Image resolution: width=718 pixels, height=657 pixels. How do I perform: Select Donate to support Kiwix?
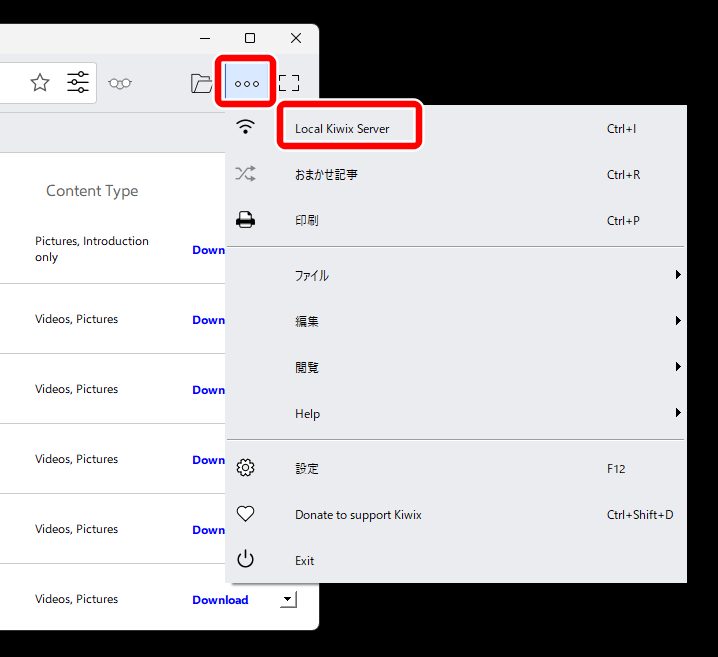[358, 515]
